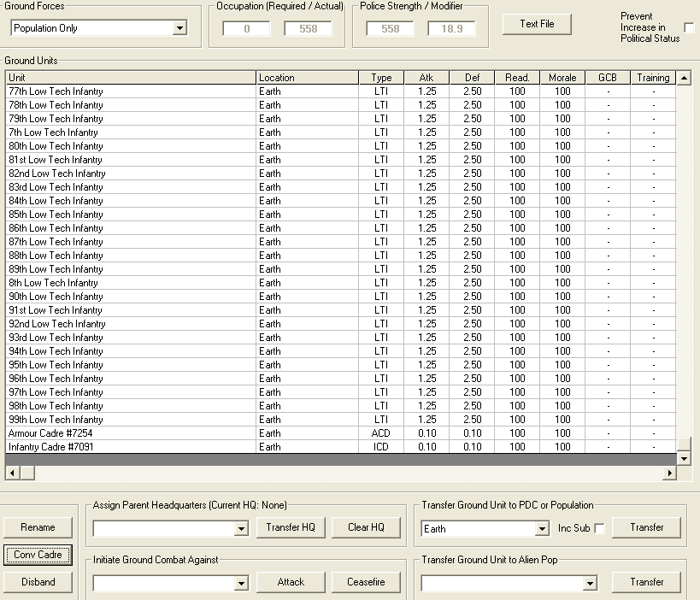This screenshot has height=600, width=700.
Task: Select 87th Low Tech Infantry row
Action: [x=341, y=242]
